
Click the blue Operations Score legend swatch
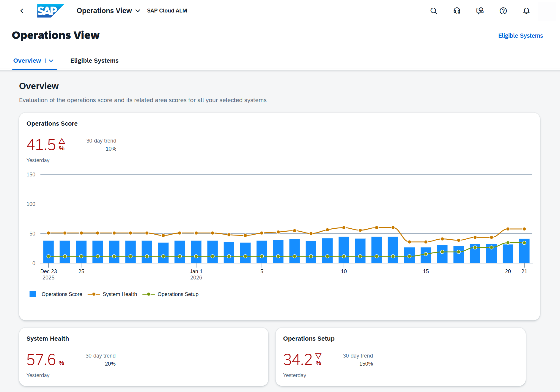coord(33,294)
